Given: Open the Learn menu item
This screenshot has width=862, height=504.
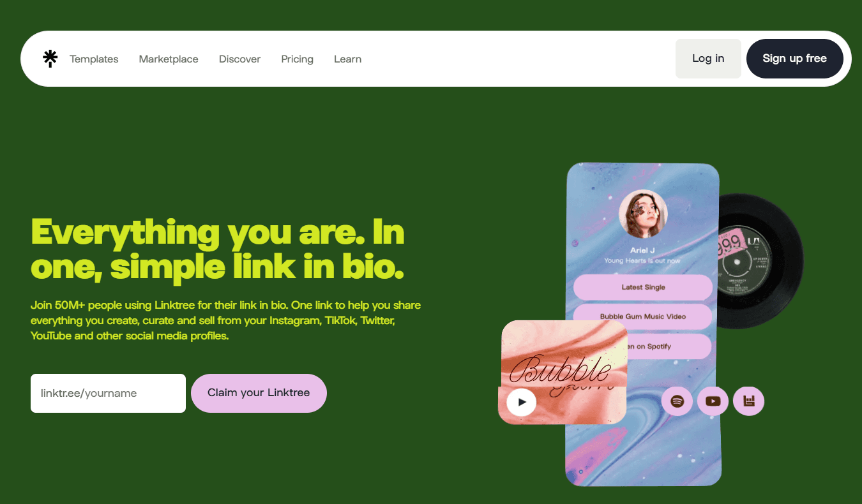Looking at the screenshot, I should 347,59.
